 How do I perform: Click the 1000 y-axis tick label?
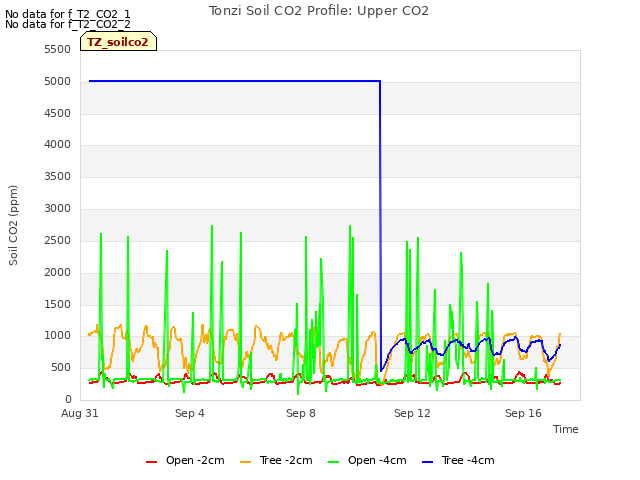coord(58,336)
